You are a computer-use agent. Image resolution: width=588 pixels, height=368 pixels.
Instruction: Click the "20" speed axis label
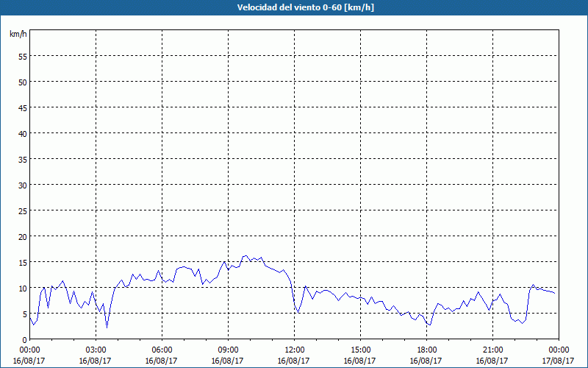[x=23, y=236]
